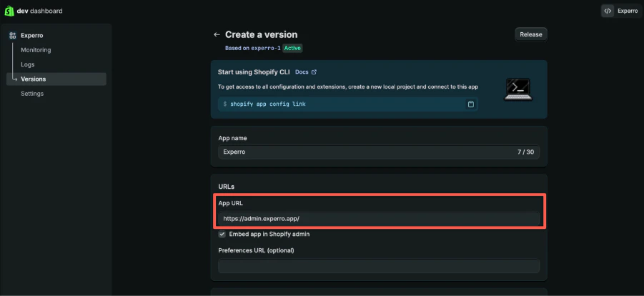
Task: Go back using the left arrow
Action: click(217, 34)
